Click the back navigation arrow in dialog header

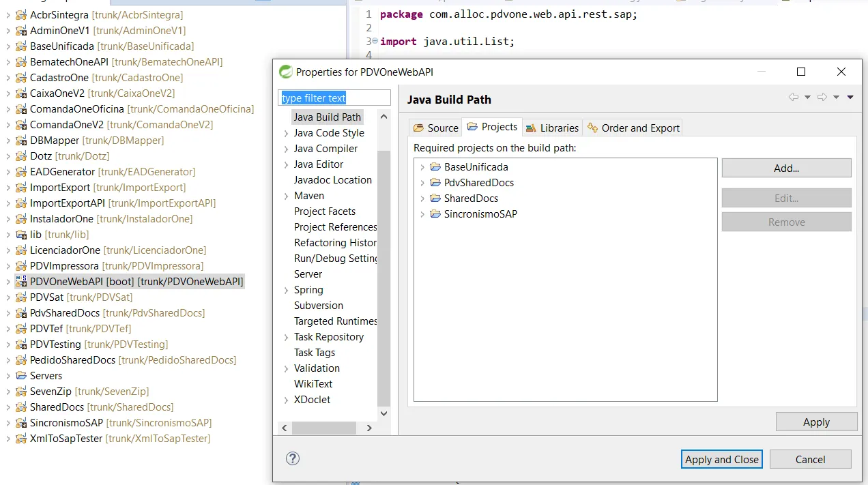click(x=793, y=98)
